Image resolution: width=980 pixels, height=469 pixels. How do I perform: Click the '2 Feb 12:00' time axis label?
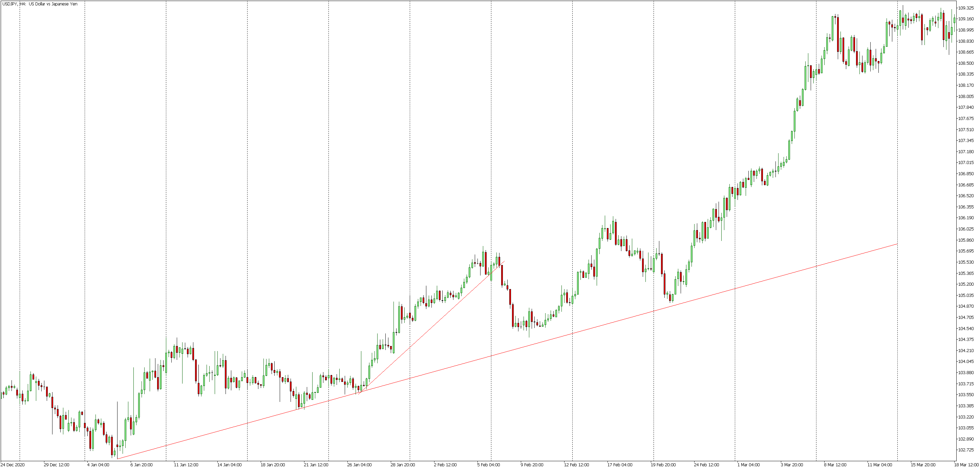(x=445, y=465)
